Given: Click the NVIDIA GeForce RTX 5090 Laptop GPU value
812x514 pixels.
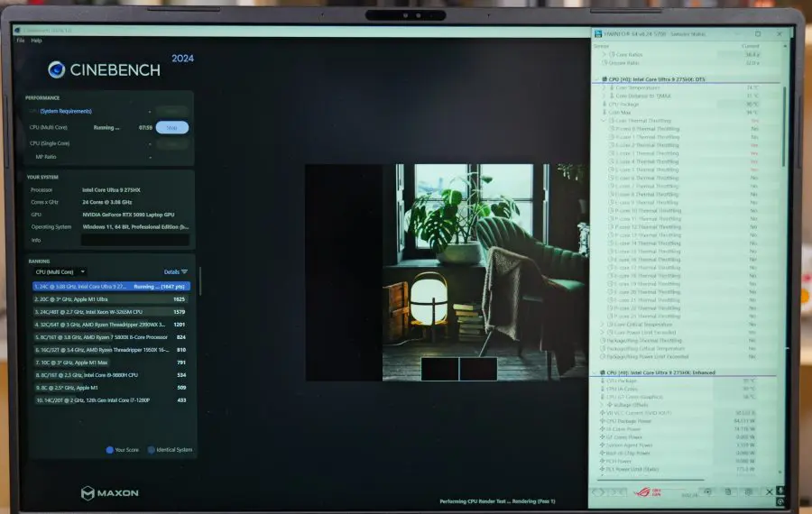Looking at the screenshot, I should pyautogui.click(x=128, y=215).
